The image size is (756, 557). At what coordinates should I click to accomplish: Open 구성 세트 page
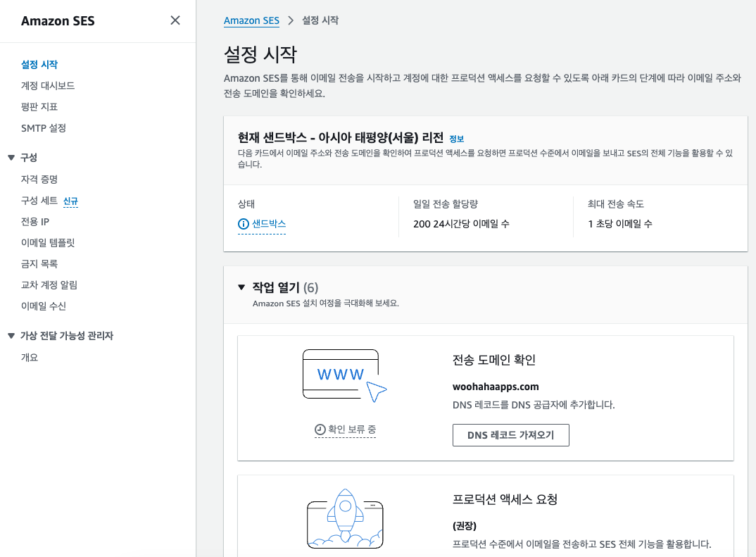(x=39, y=201)
